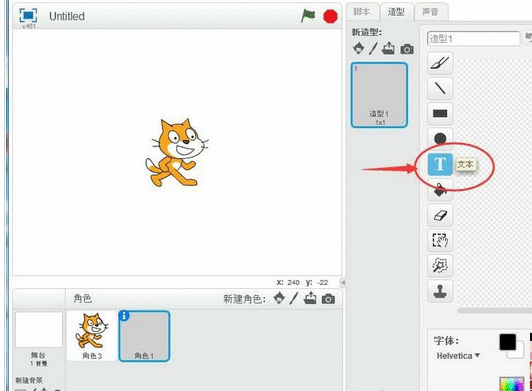Viewport: 532px width, 391px height.
Task: Select the 角色1 sprite thumbnail
Action: [x=144, y=336]
